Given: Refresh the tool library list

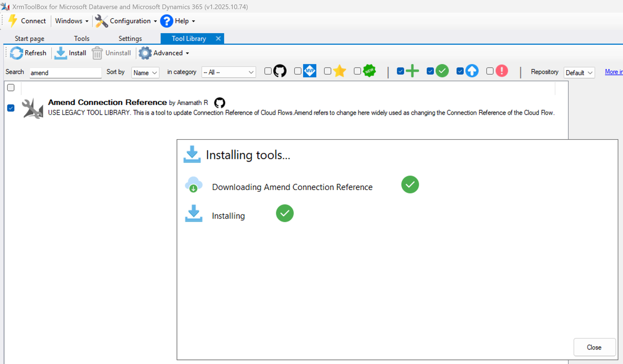Looking at the screenshot, I should pyautogui.click(x=29, y=53).
